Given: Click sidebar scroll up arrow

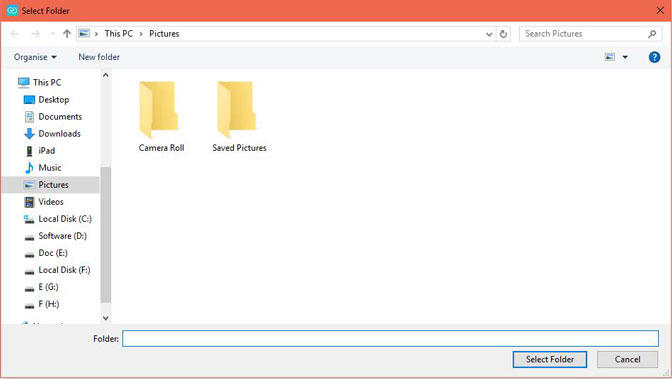Looking at the screenshot, I should (x=105, y=75).
